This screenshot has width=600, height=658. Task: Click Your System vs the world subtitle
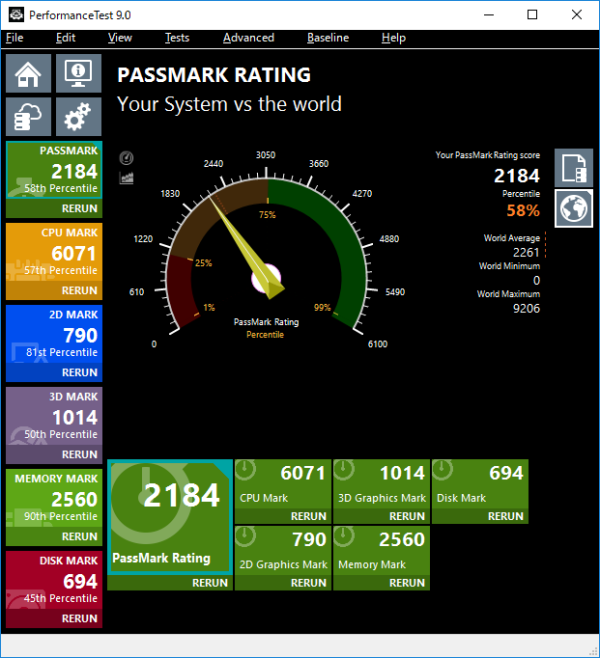pyautogui.click(x=229, y=104)
